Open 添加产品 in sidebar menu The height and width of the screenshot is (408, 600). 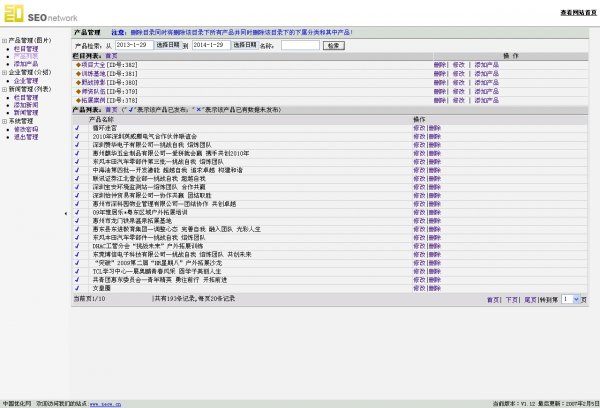coord(26,64)
